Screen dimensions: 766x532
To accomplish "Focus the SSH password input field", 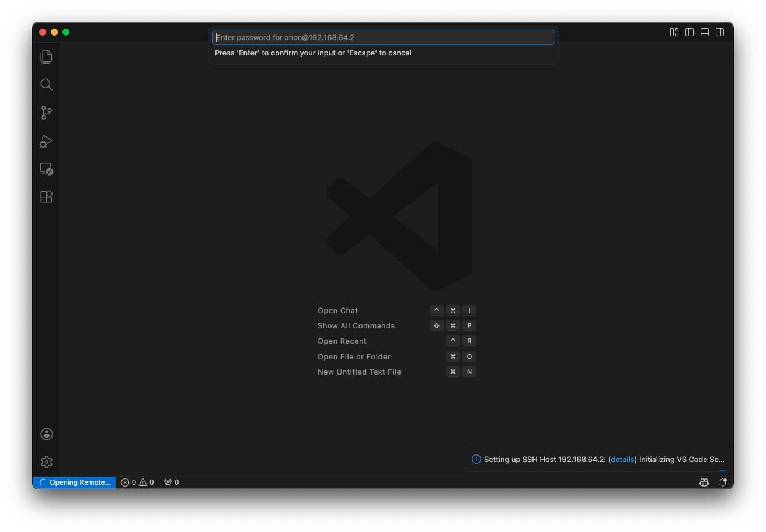I will (383, 37).
